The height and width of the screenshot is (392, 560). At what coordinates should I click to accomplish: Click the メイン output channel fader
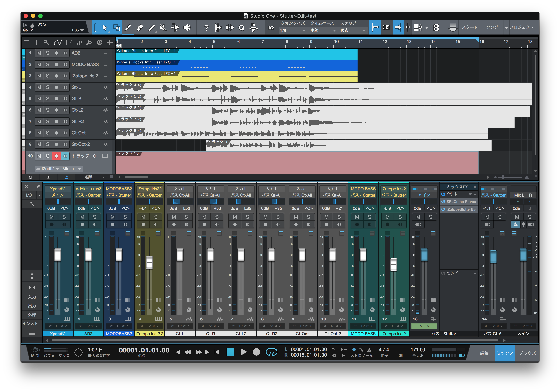pos(523,255)
